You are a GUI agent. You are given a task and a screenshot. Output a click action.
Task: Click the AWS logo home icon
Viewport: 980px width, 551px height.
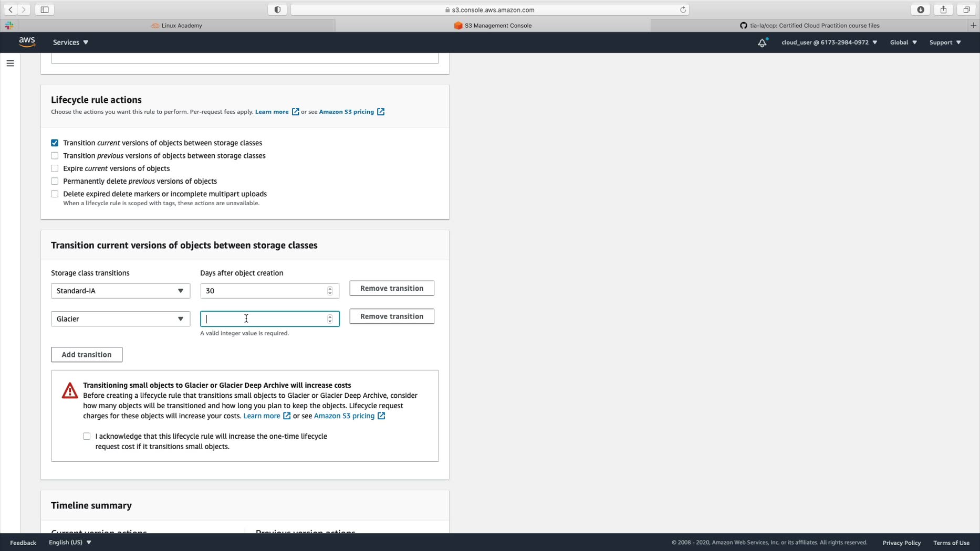(x=27, y=42)
